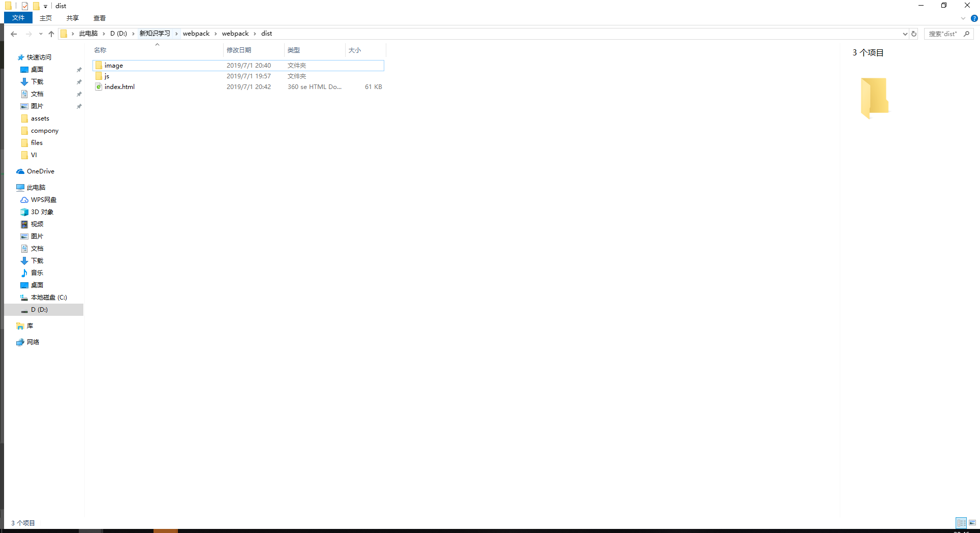Open 3D 对象 folder
Screen dimensions: 980x533
pyautogui.click(x=42, y=212)
